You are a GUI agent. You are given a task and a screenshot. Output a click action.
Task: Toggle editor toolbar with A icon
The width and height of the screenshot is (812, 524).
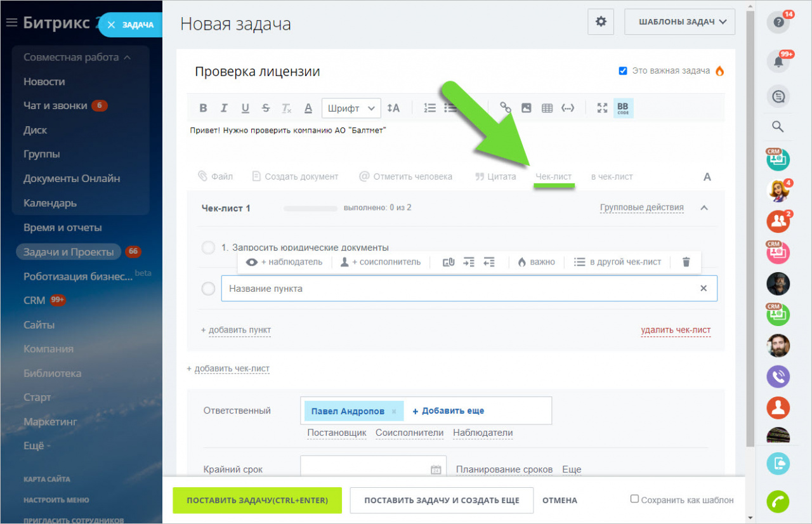pyautogui.click(x=707, y=177)
